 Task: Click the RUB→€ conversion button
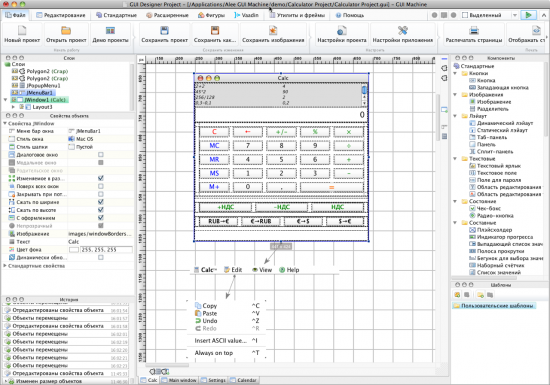(219, 221)
